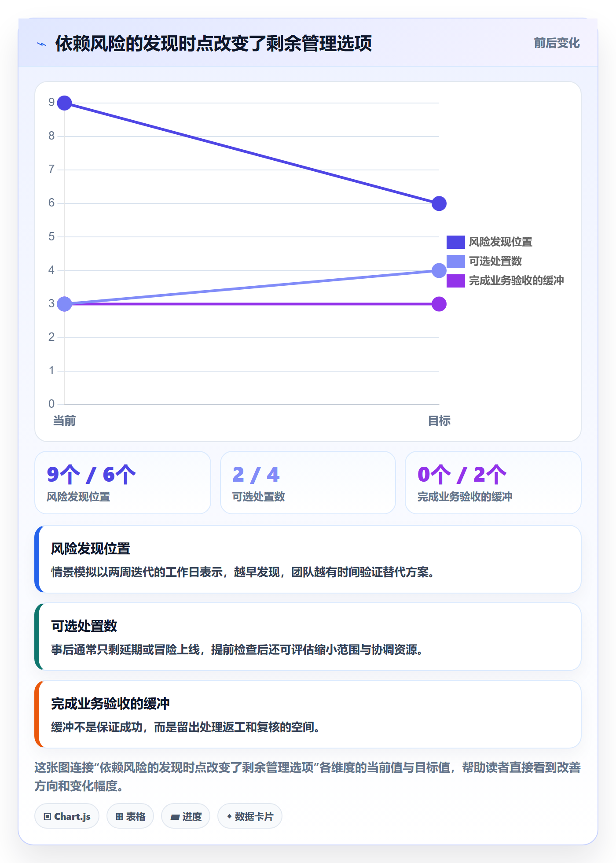Click the 前后变化 label in header
Viewport: 616px width, 863px height.
[557, 43]
